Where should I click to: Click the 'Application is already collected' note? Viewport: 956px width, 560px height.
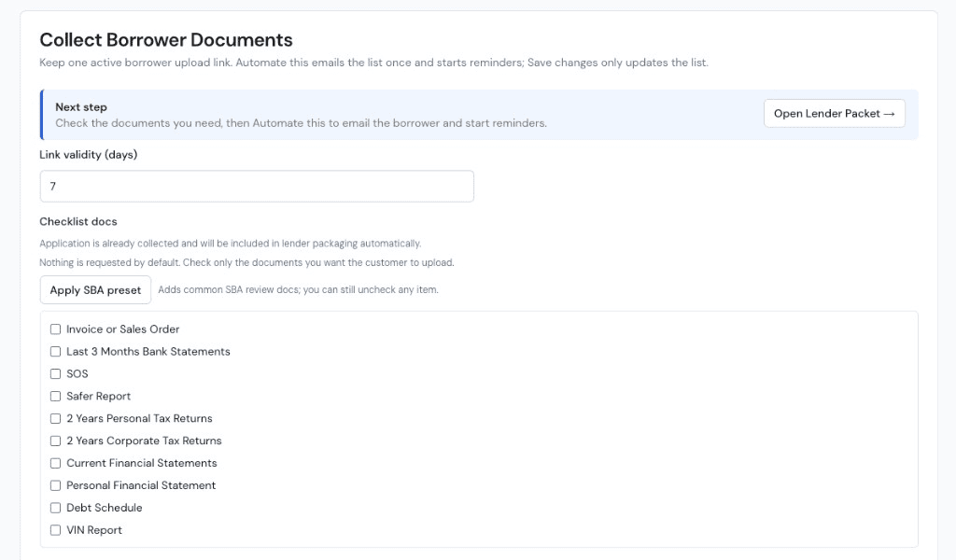pos(230,244)
